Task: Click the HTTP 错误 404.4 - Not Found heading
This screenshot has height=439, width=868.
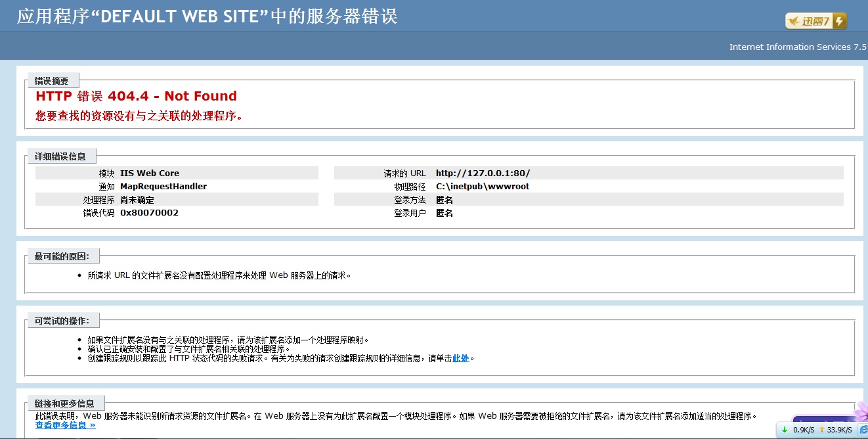Action: 136,97
